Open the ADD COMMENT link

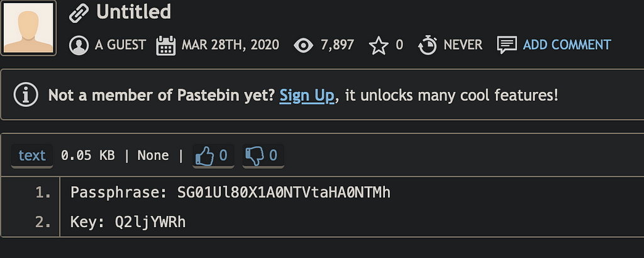(x=567, y=45)
